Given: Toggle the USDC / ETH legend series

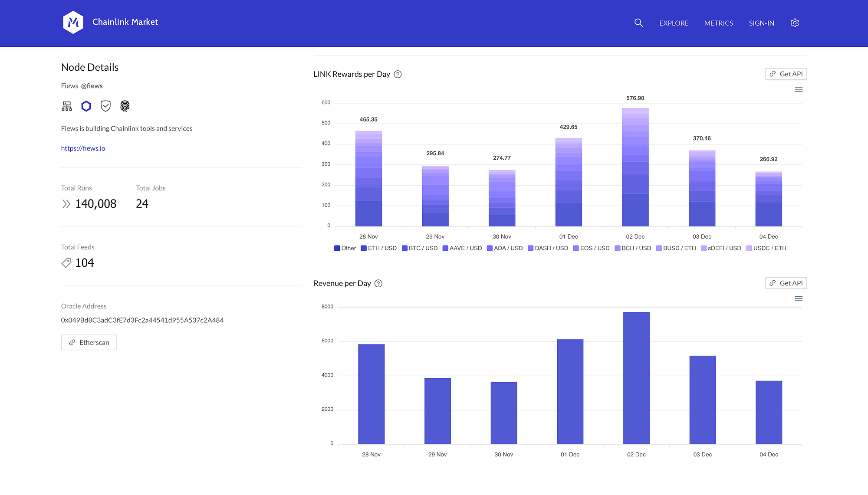Looking at the screenshot, I should point(766,248).
